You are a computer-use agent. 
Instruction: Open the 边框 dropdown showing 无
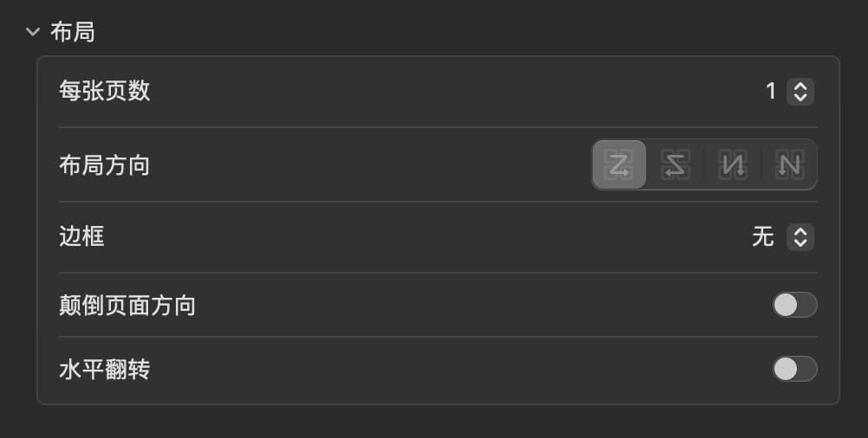coord(782,237)
